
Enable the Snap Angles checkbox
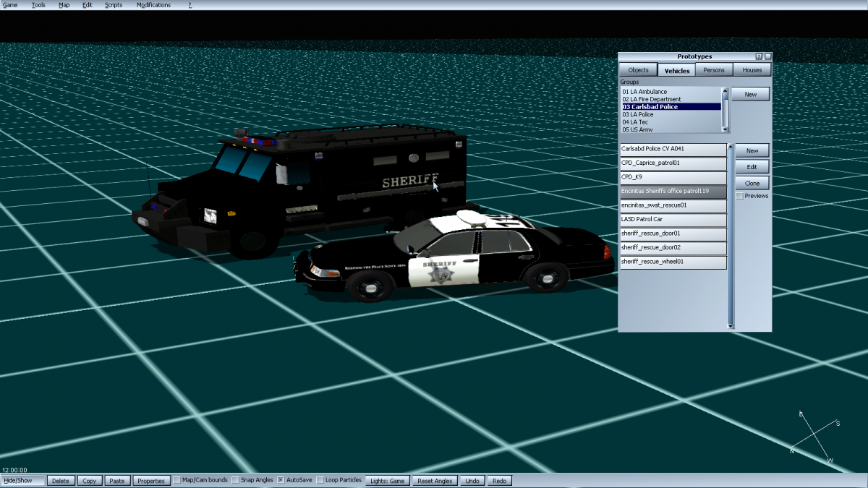coord(236,480)
